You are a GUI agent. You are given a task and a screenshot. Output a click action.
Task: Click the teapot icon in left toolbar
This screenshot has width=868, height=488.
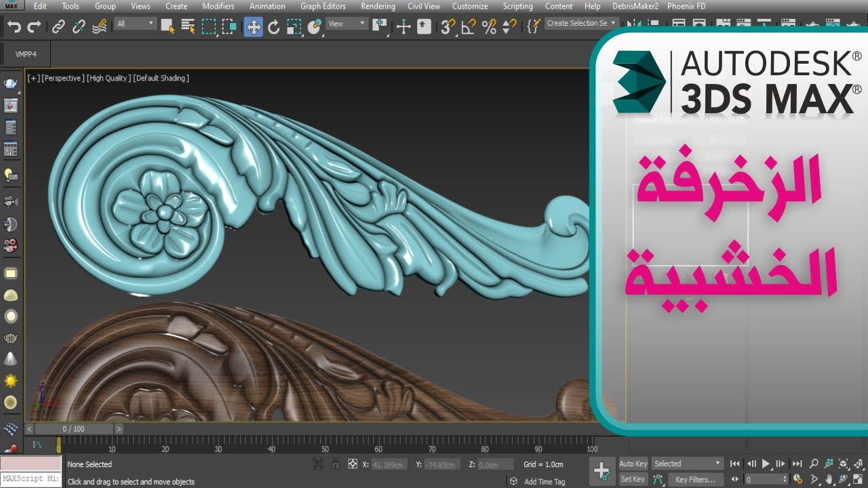coord(10,83)
